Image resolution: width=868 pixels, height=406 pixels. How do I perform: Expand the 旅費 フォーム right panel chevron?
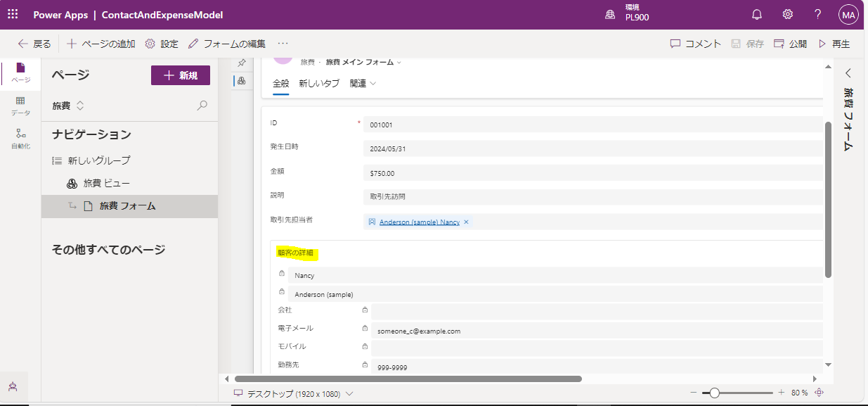tap(848, 72)
